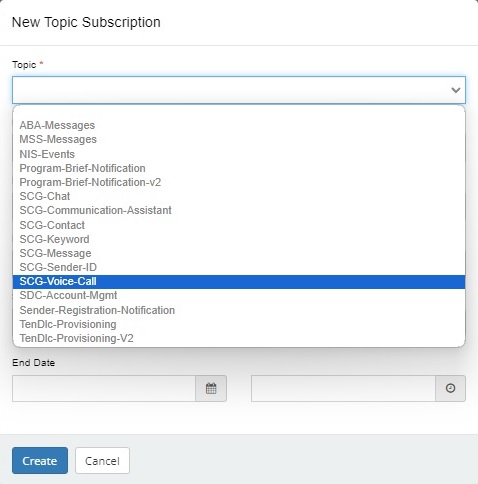The image size is (478, 484).
Task: Pick SCG-Message in the dropdown
Action: click(x=239, y=253)
